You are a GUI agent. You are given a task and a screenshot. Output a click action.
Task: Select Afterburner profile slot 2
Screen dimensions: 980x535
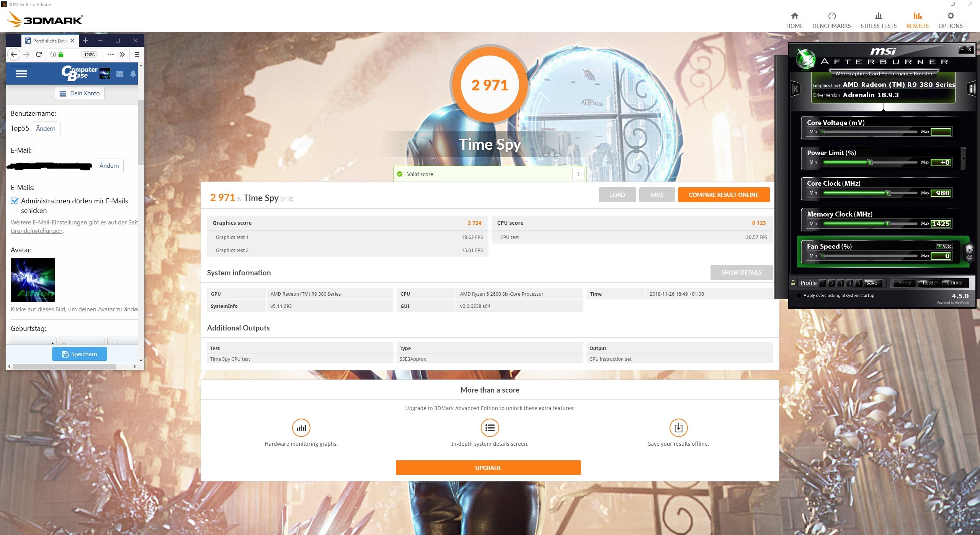point(831,283)
